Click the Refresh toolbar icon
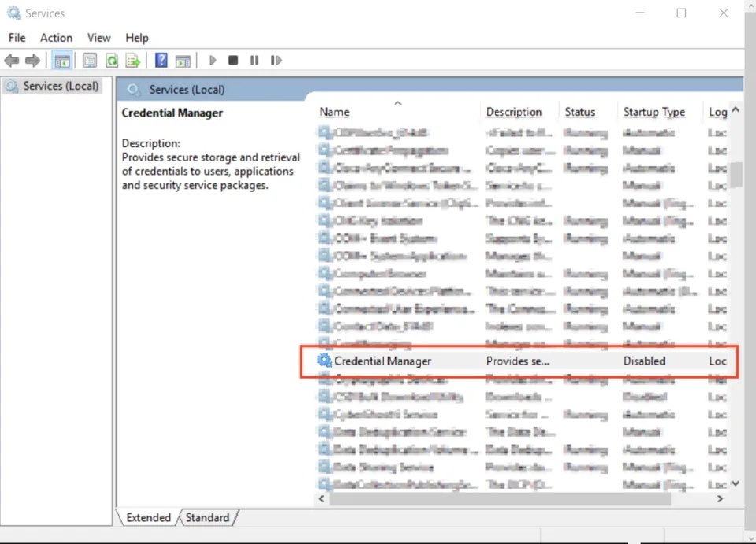The height and width of the screenshot is (544, 756). [112, 61]
